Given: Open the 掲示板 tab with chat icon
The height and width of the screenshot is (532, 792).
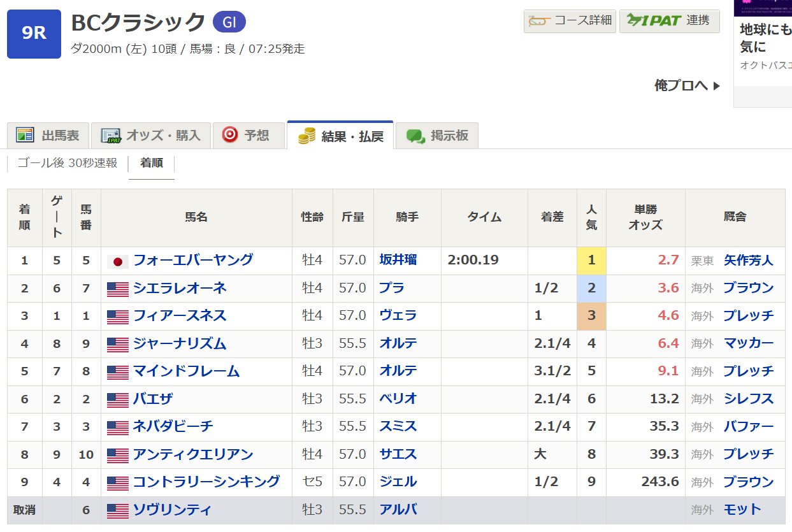Looking at the screenshot, I should [437, 136].
